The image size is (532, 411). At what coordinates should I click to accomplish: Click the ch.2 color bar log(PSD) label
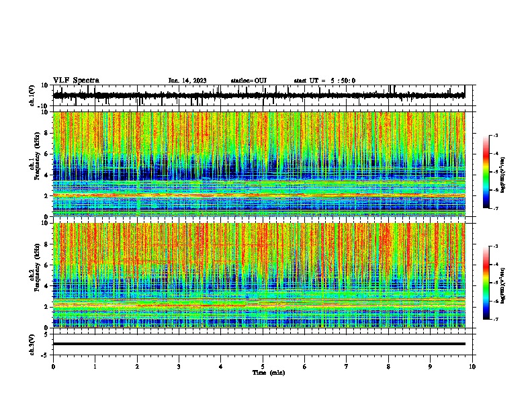point(502,285)
